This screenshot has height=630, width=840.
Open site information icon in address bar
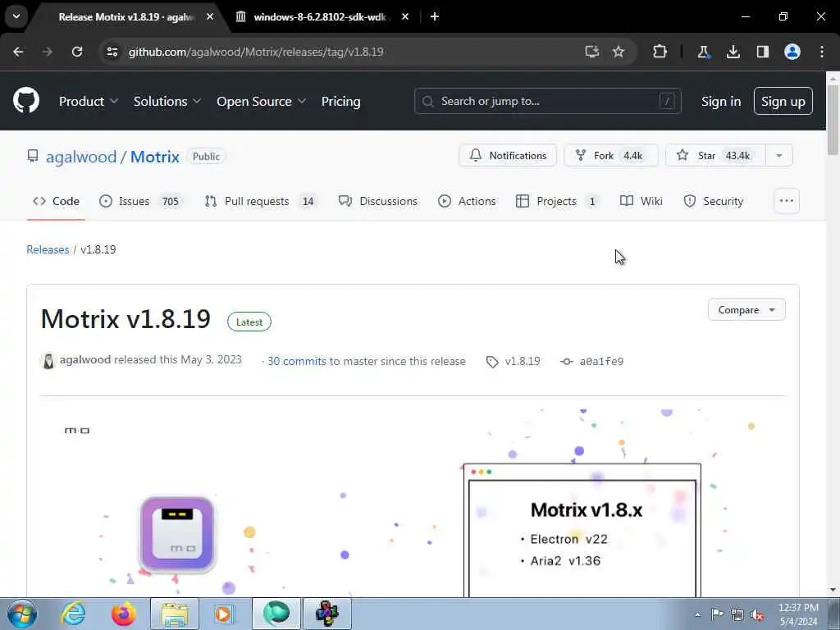tap(112, 52)
